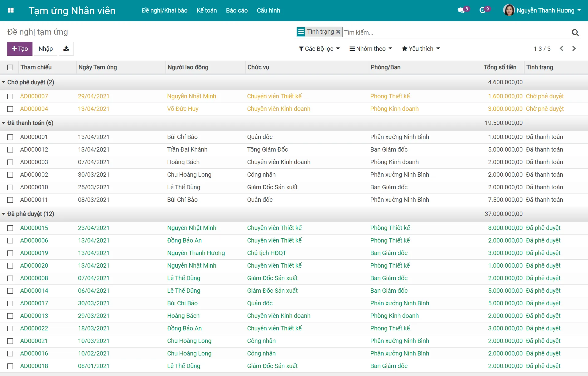Click Nguyễn Thanh Hương in row AD000019
The image size is (588, 376).
click(x=196, y=253)
